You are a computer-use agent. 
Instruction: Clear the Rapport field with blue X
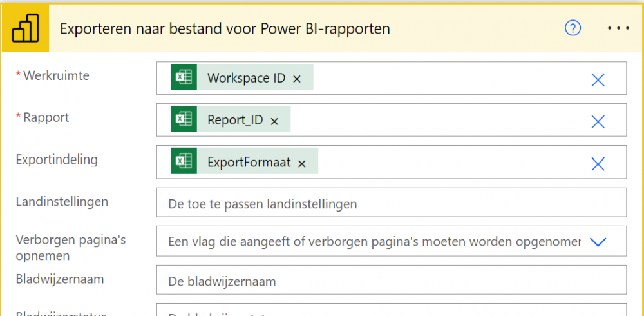click(598, 122)
